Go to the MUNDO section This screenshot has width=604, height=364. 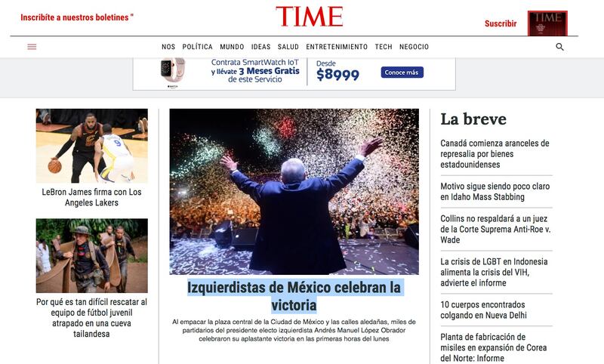click(x=232, y=47)
